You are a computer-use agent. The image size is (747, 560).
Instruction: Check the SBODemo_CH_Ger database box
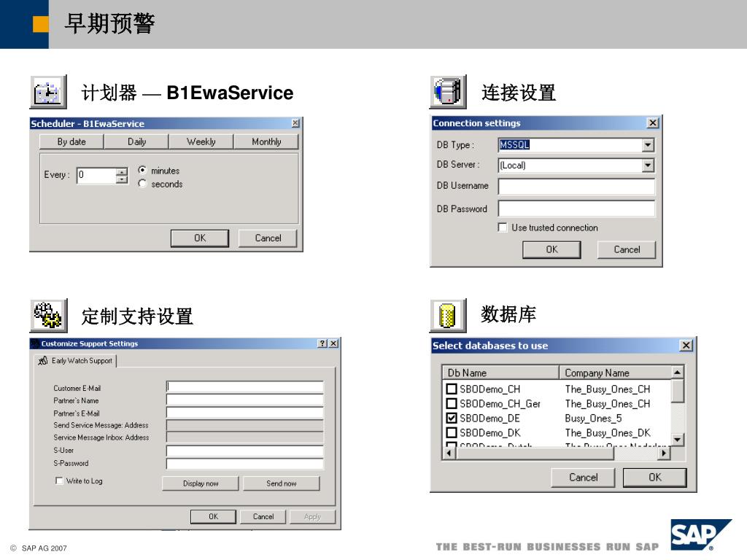click(451, 403)
